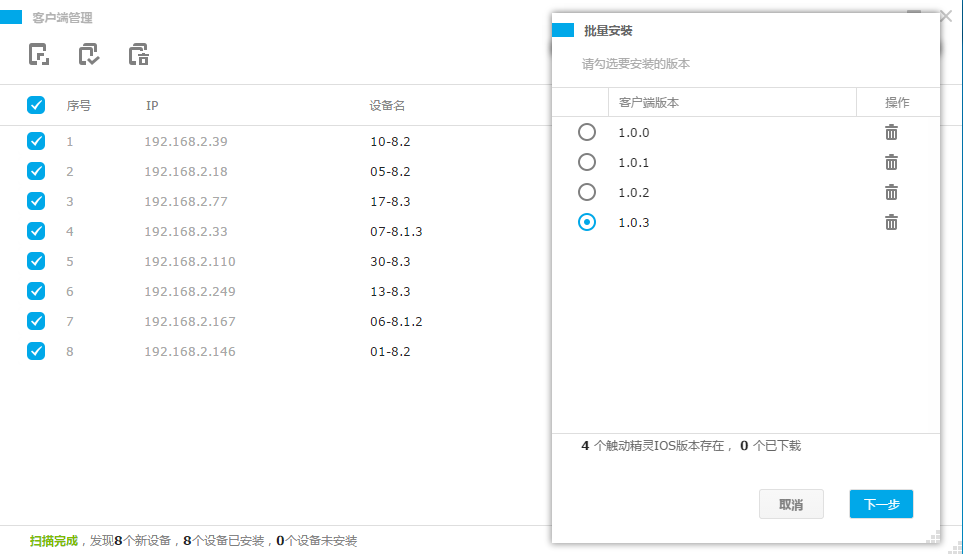This screenshot has height=554, width=963.
Task: Click the 触动精灵IOS版本存在 summary text
Action: pyautogui.click(x=663, y=446)
